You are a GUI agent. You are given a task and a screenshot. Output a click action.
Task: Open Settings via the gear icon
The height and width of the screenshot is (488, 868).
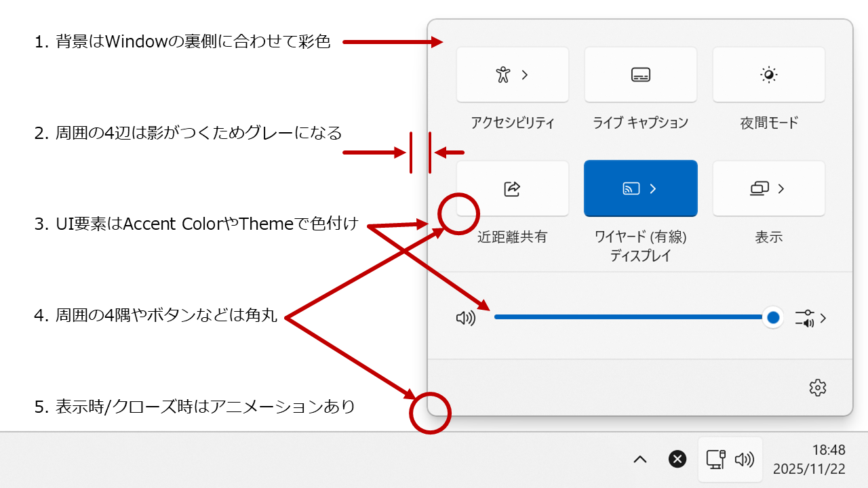(817, 387)
